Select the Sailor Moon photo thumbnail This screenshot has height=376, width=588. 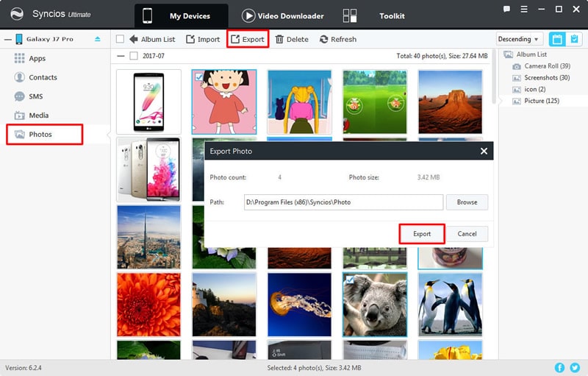click(x=299, y=102)
